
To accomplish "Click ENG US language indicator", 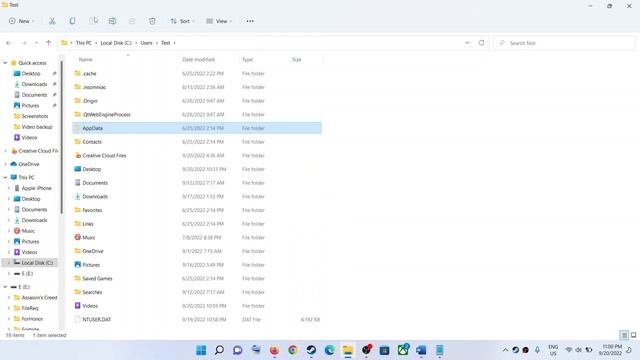I will [x=553, y=350].
